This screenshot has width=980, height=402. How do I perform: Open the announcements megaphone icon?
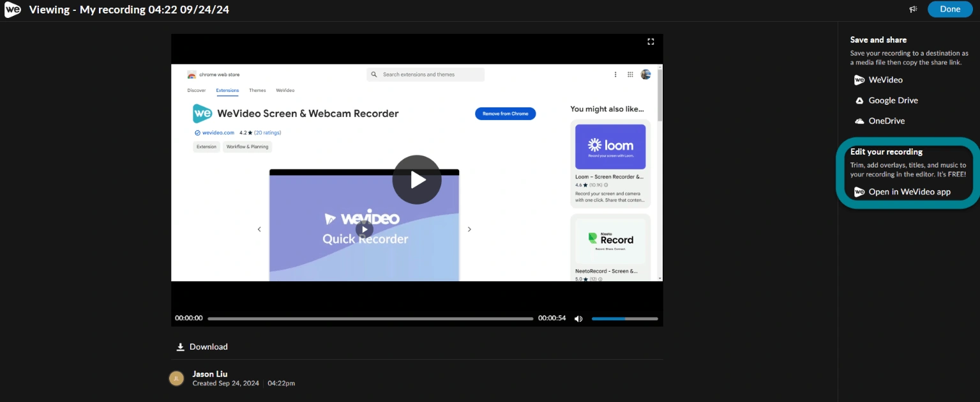click(914, 10)
